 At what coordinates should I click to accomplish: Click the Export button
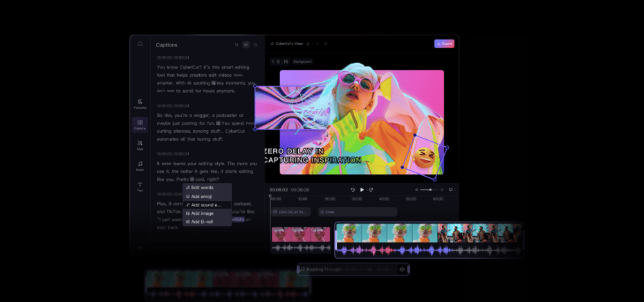[444, 44]
